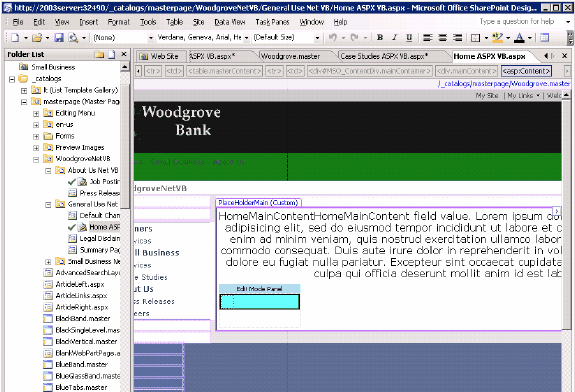This screenshot has width=575, height=392.
Task: Click the Open file folder icon
Action: click(x=36, y=37)
